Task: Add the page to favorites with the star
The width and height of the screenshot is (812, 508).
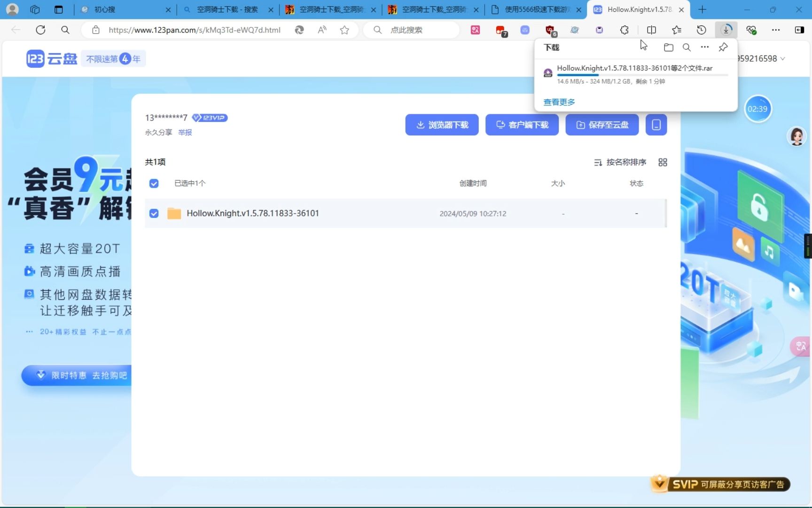Action: pyautogui.click(x=344, y=30)
